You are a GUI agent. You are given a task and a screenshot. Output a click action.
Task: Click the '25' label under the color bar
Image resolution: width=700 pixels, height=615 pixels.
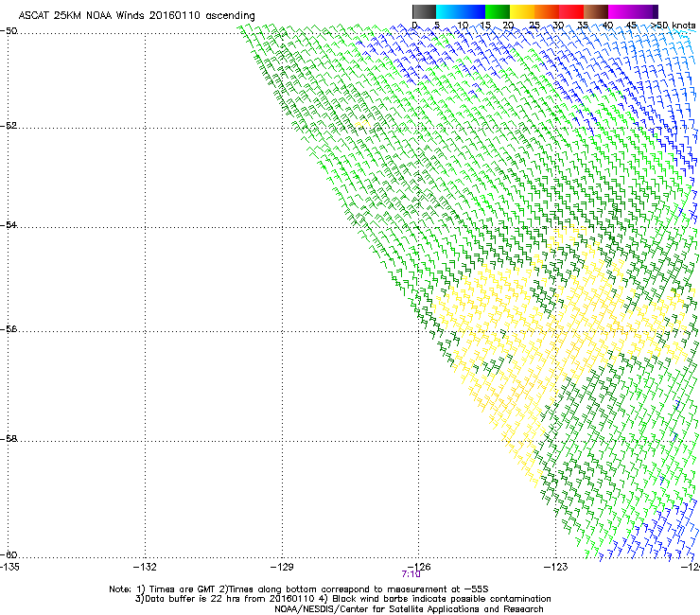coord(534,26)
